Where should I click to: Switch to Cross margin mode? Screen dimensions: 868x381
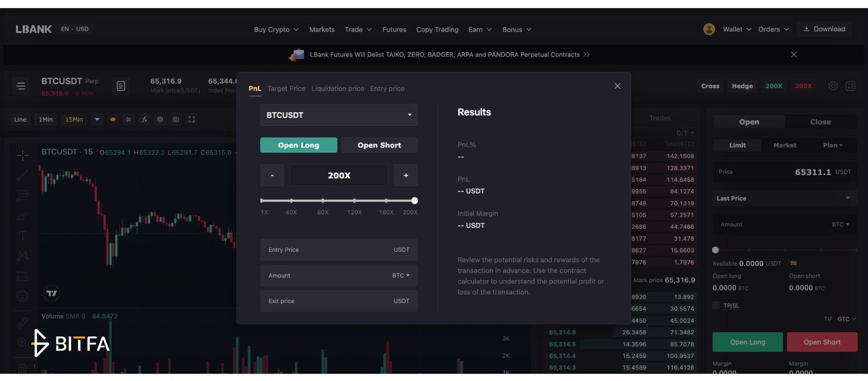[710, 86]
